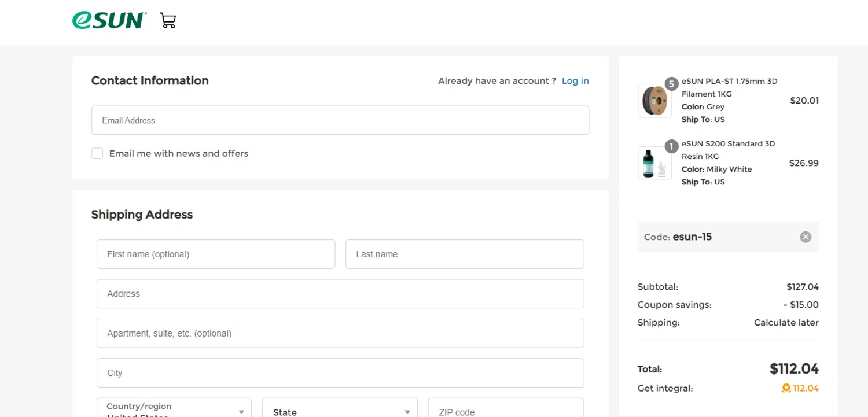Click the quantity badge showing 1
The height and width of the screenshot is (417, 868).
point(671,146)
